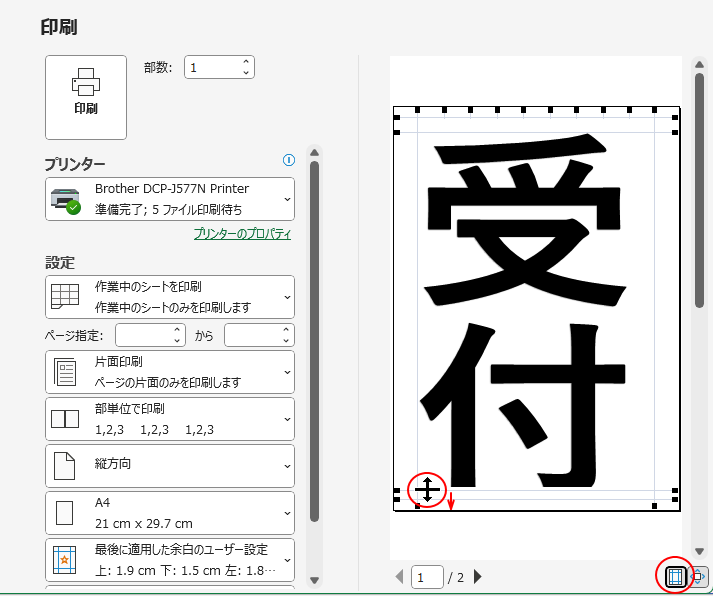Viewport: 713px width, 596px height.
Task: Go to next preview page arrow
Action: point(477,577)
